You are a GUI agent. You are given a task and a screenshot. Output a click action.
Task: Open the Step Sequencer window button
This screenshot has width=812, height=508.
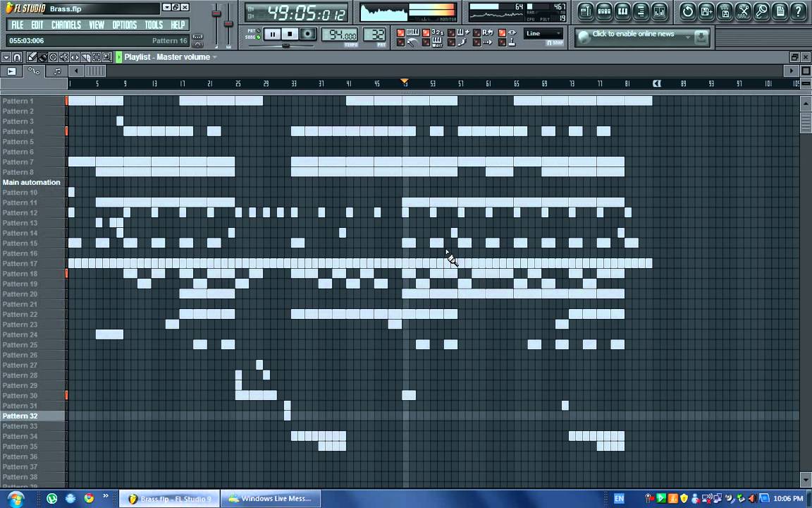tap(604, 11)
